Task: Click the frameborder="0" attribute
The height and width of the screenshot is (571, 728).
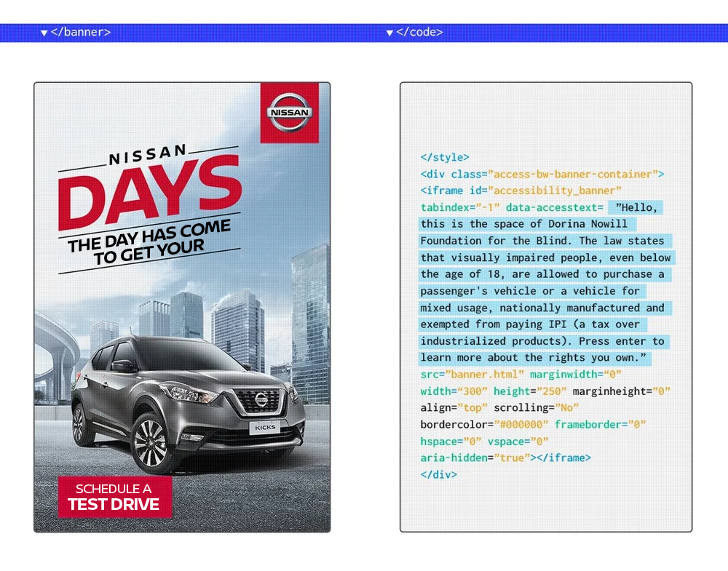Action: (x=600, y=424)
